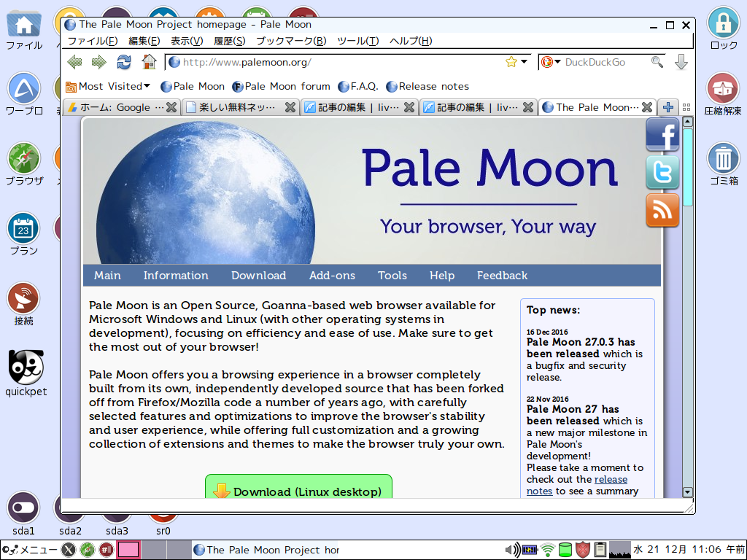The height and width of the screenshot is (560, 747).
Task: Expand the bookmark star dropdown arrow
Action: click(x=524, y=62)
